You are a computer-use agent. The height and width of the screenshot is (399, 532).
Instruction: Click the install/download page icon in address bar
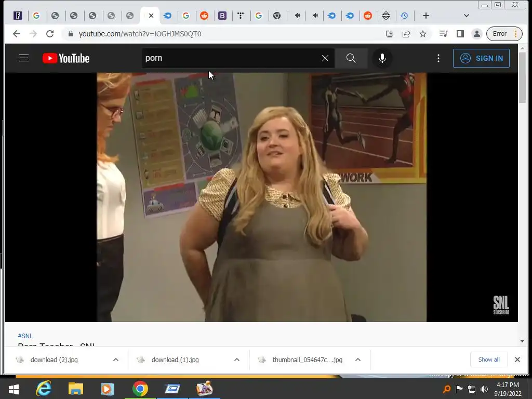click(390, 34)
